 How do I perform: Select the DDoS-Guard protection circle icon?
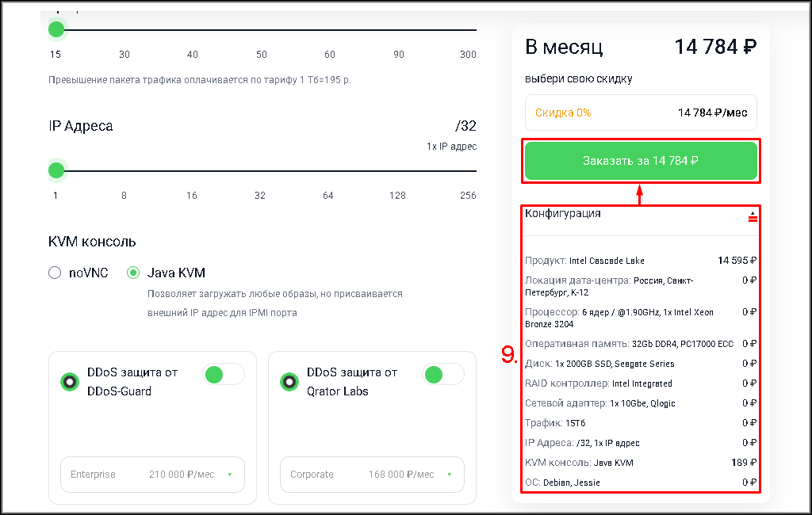(x=70, y=382)
